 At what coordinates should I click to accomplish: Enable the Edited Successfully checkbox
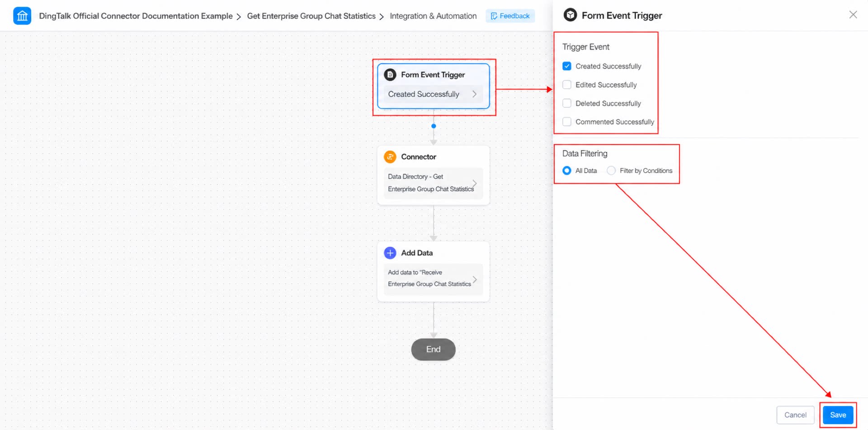[567, 85]
